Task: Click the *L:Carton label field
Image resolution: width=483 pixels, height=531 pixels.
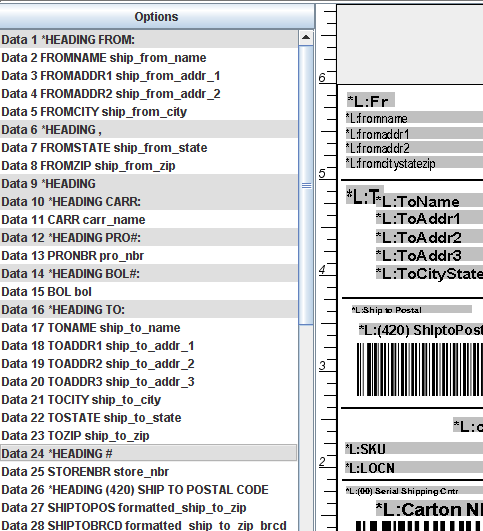Action: pos(429,509)
